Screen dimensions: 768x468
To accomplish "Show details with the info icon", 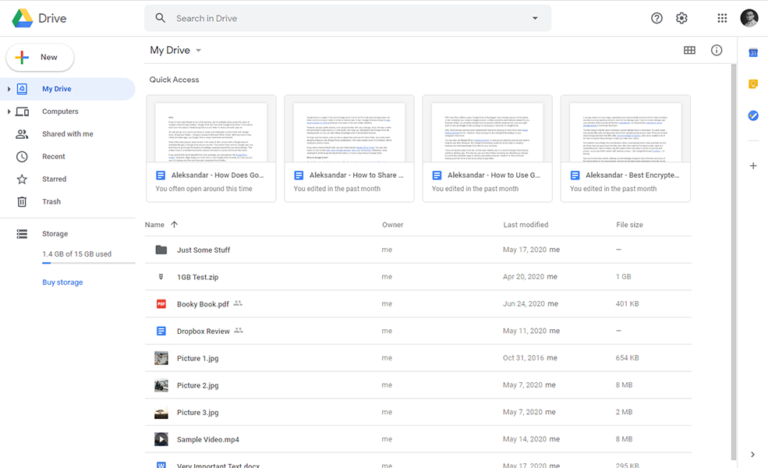I will coord(716,50).
